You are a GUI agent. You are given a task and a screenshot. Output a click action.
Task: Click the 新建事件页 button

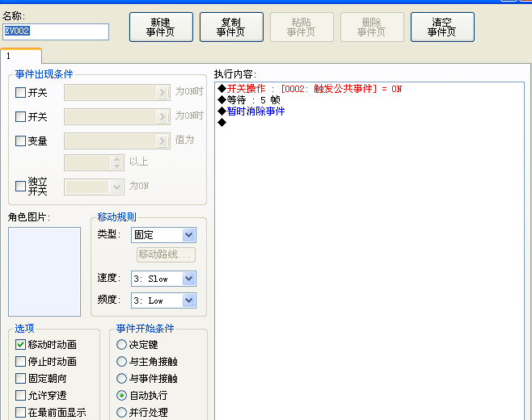[161, 27]
